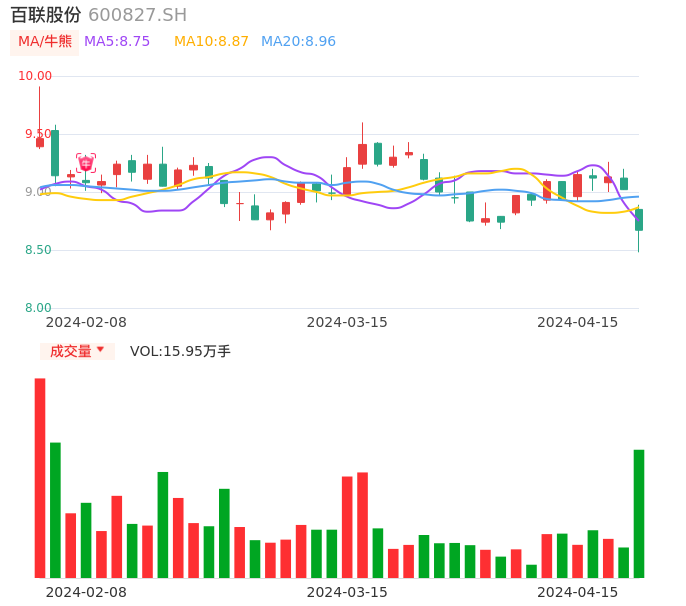This screenshot has height=606, width=686.
Task: Select the MA/牛熊 indicator tab
Action: (x=44, y=42)
